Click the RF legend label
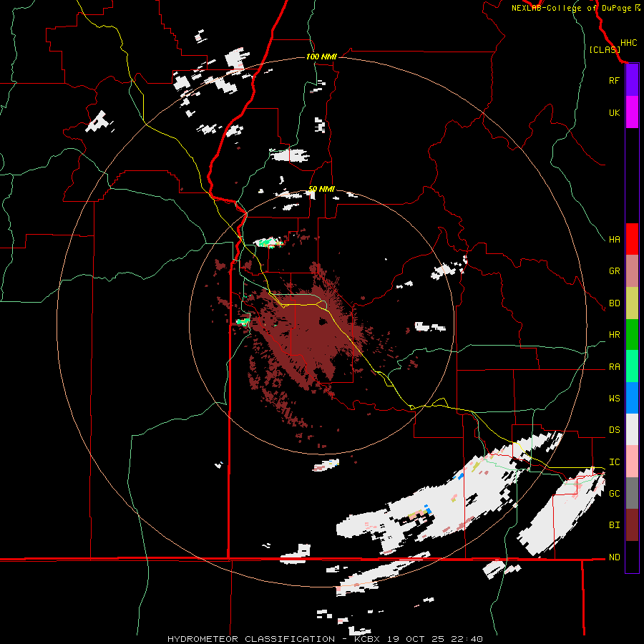644x644 pixels. 614,80
